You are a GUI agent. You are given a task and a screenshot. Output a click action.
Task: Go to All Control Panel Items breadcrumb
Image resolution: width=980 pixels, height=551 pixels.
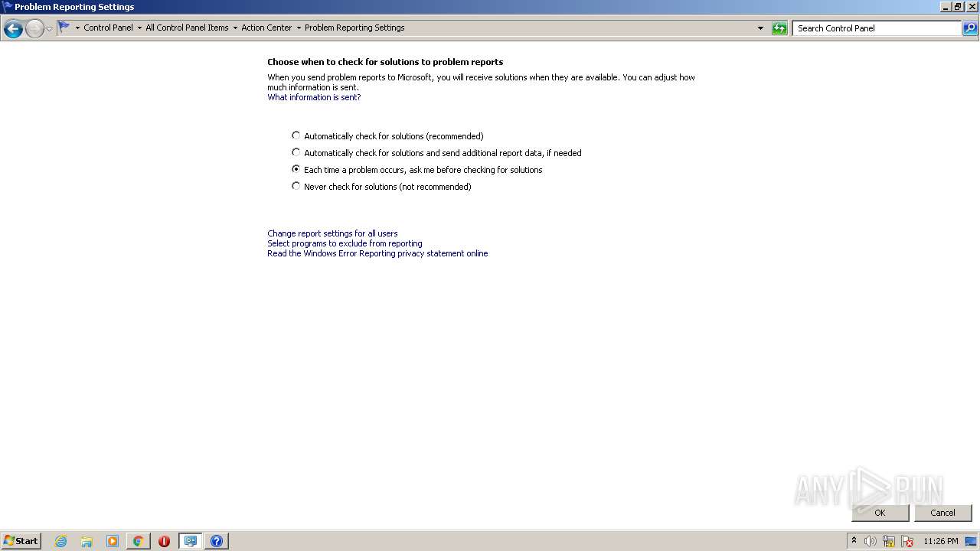[187, 28]
